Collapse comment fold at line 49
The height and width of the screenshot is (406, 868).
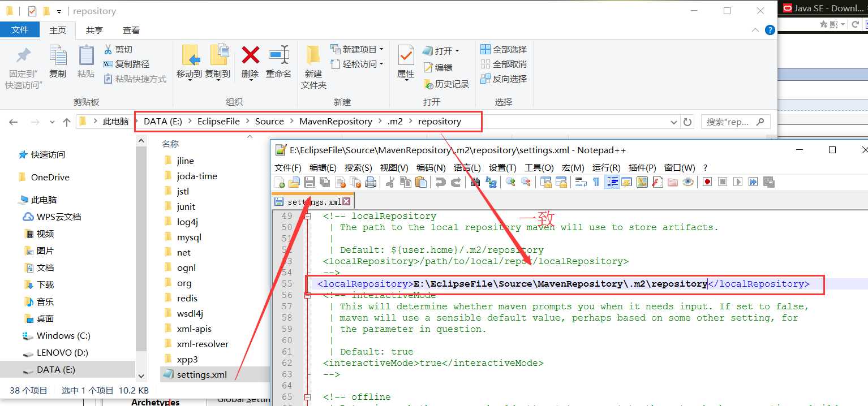[x=308, y=216]
